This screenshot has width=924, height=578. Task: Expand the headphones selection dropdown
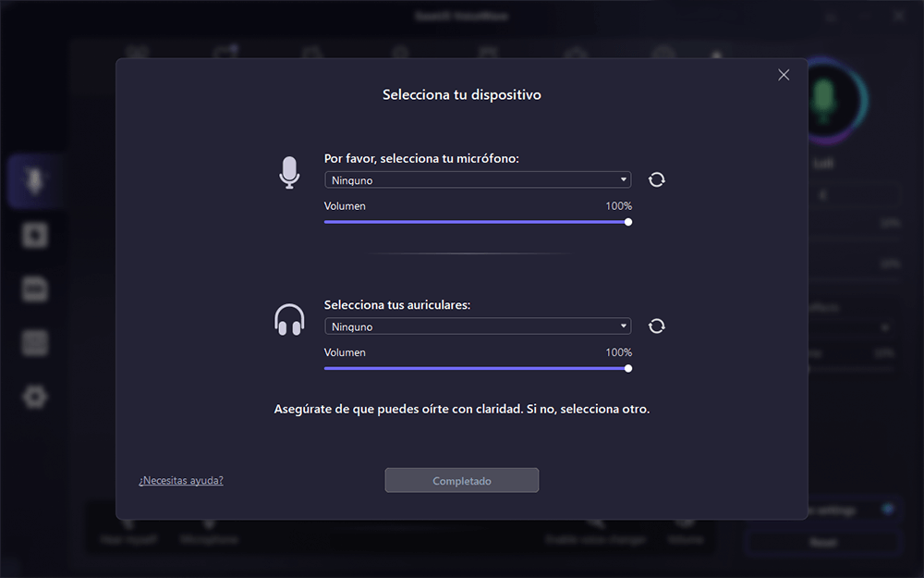tap(477, 326)
